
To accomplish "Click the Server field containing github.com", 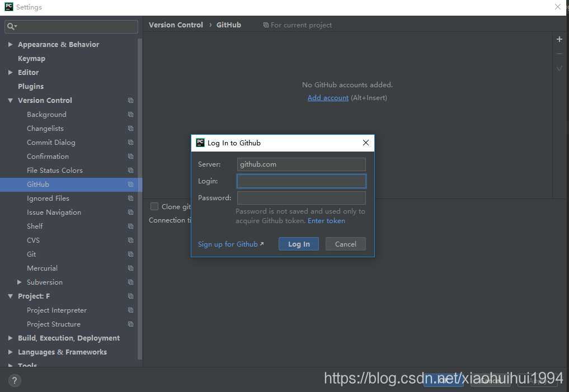I will coord(301,164).
